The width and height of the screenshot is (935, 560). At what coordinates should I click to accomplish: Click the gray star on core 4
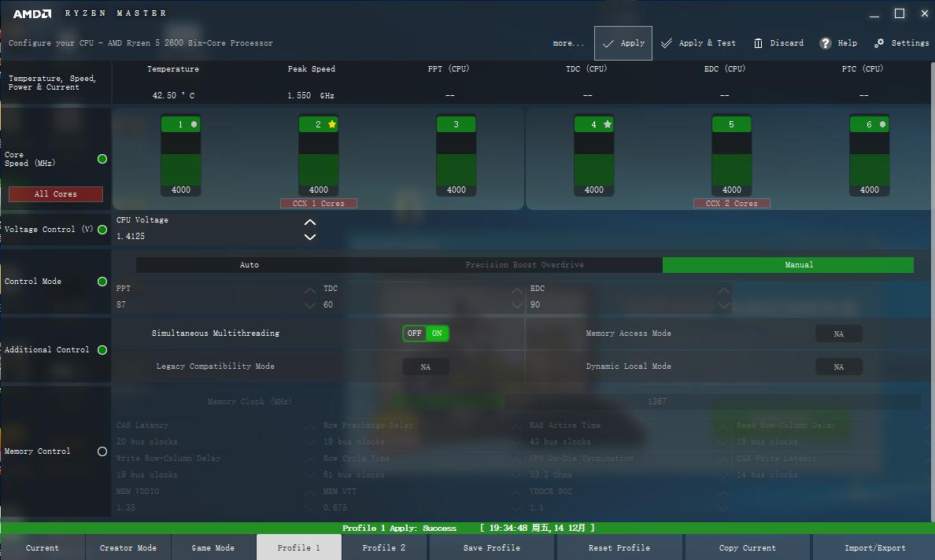(x=608, y=124)
